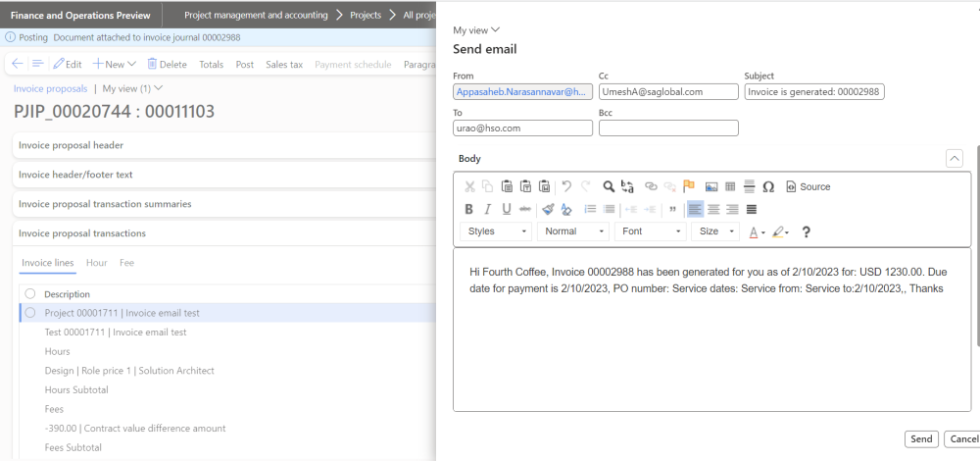Open the Font dropdown
This screenshot has height=461, width=980.
[x=651, y=231]
